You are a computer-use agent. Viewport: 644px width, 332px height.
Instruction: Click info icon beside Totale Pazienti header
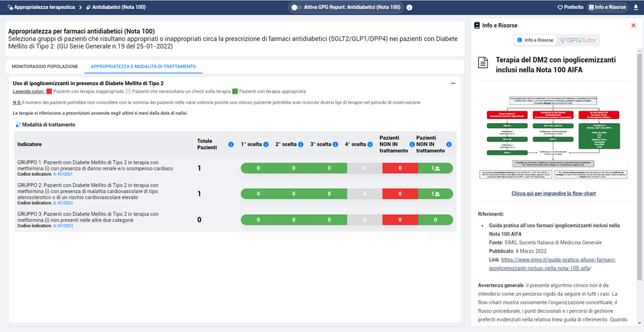pyautogui.click(x=231, y=144)
